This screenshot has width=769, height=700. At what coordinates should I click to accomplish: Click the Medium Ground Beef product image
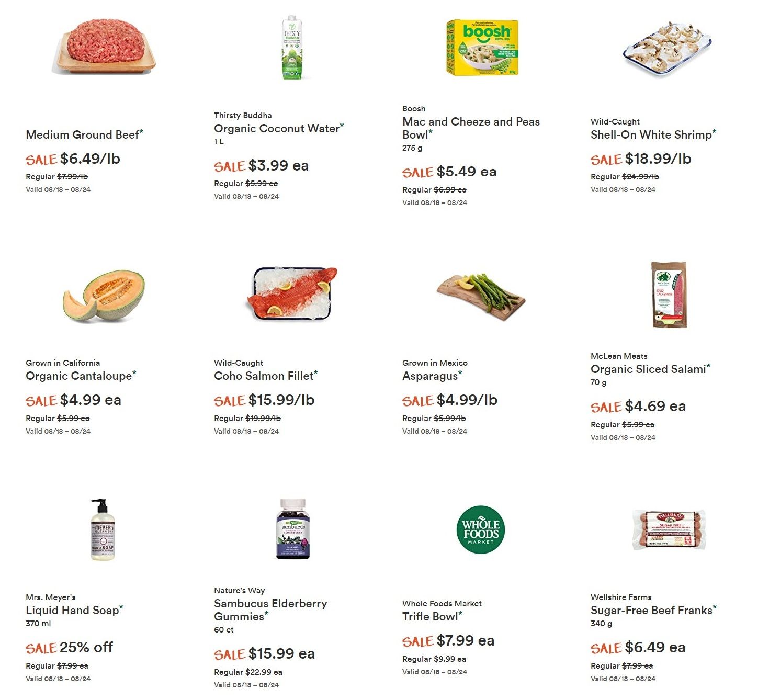click(104, 47)
